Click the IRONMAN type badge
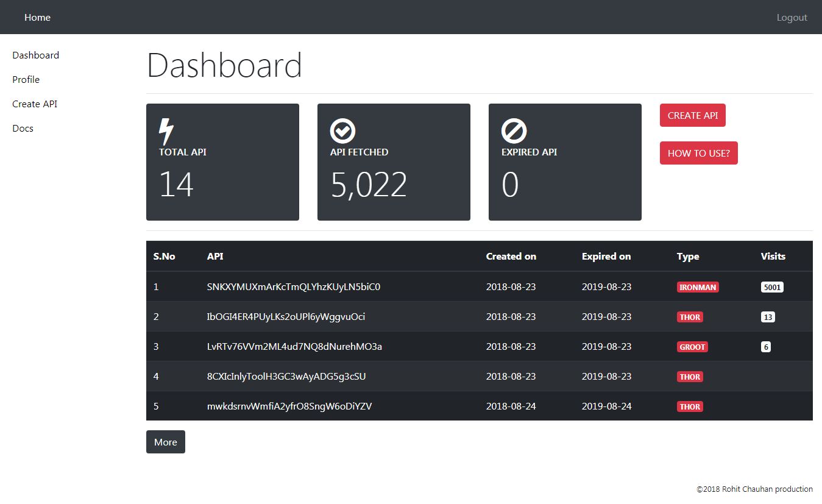 tap(698, 287)
